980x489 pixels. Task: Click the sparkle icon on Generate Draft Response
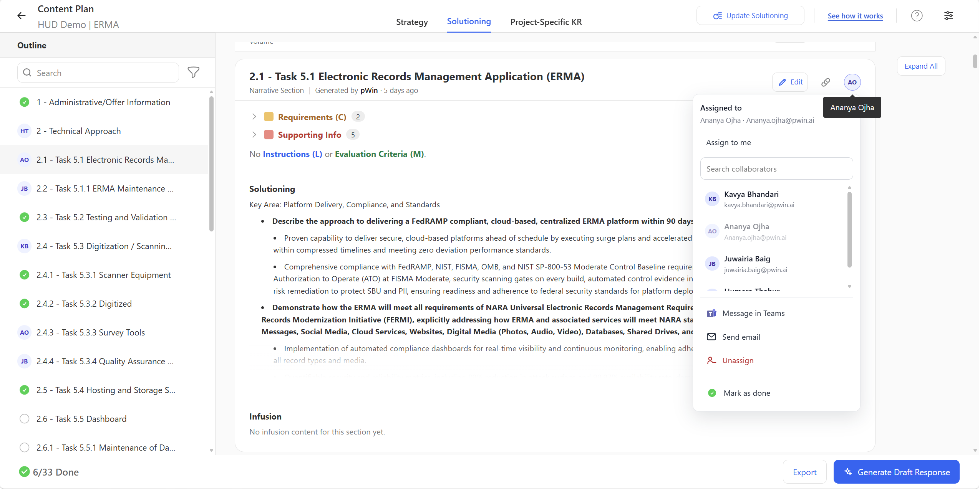(x=848, y=472)
